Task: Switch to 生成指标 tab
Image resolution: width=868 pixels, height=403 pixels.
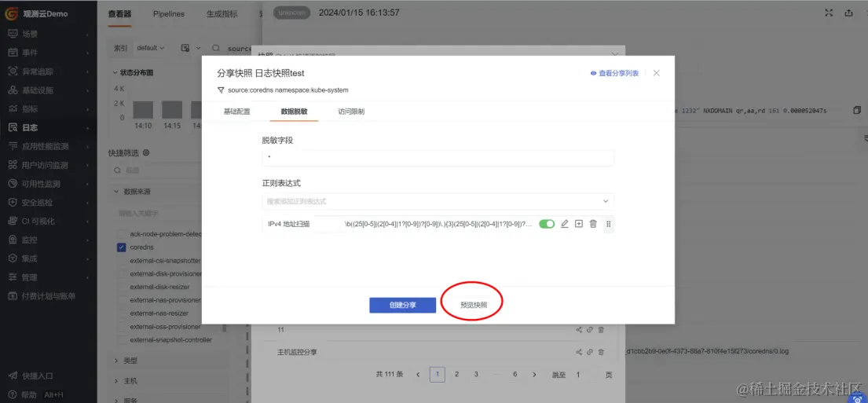Action: pos(222,14)
